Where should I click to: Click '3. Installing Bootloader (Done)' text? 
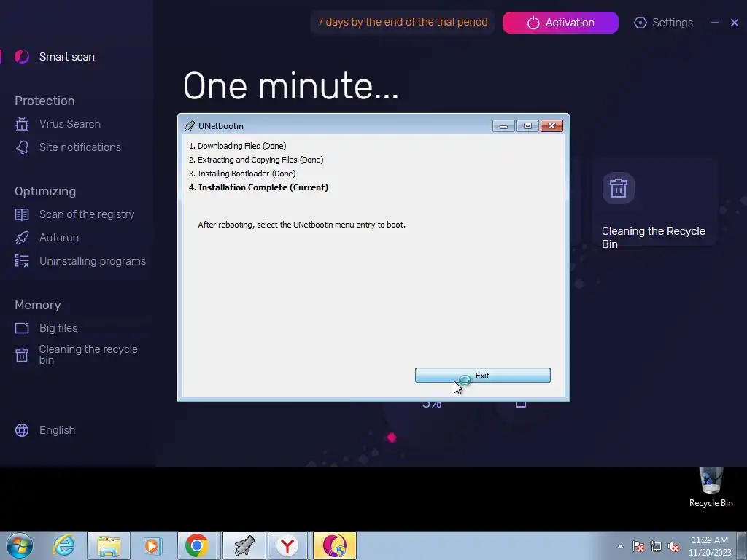point(242,174)
